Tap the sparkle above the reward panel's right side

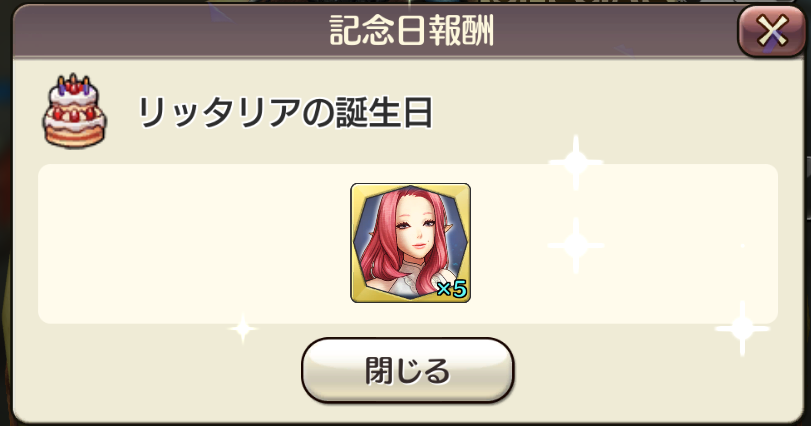click(575, 162)
